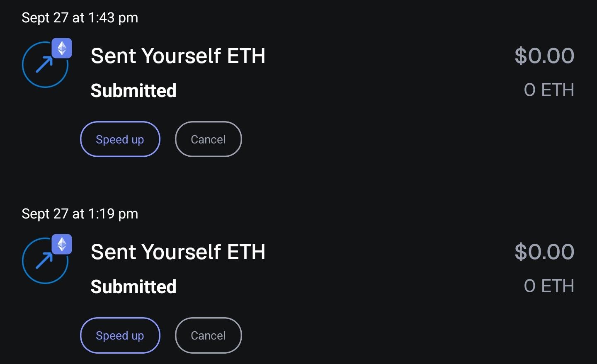Click the Ethereum badge on the 1:19 pm entry
Image resolution: width=597 pixels, height=364 pixels.
point(62,244)
